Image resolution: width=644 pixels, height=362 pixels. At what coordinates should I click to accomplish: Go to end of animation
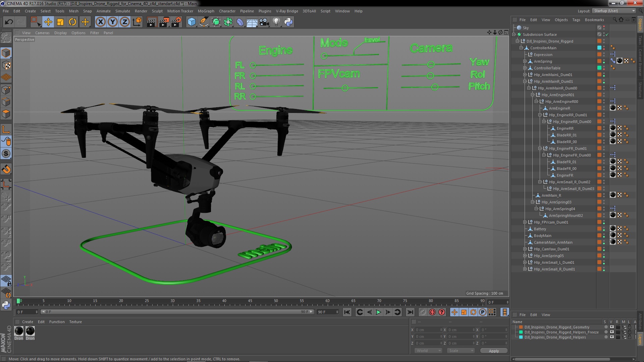click(410, 312)
